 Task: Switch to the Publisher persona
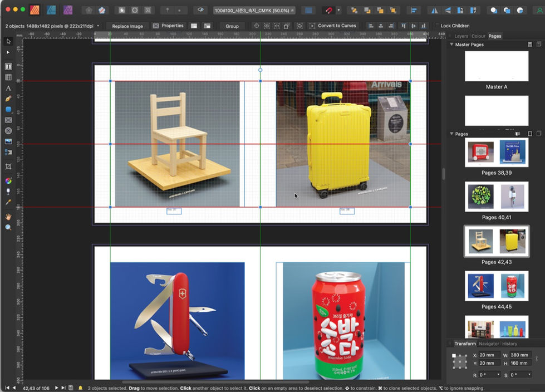tap(35, 10)
